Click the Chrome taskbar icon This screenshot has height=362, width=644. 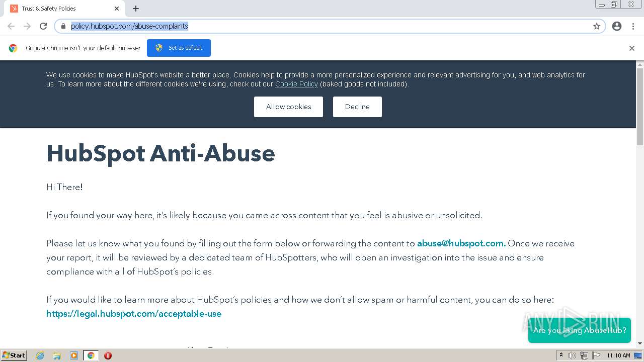pos(91,355)
